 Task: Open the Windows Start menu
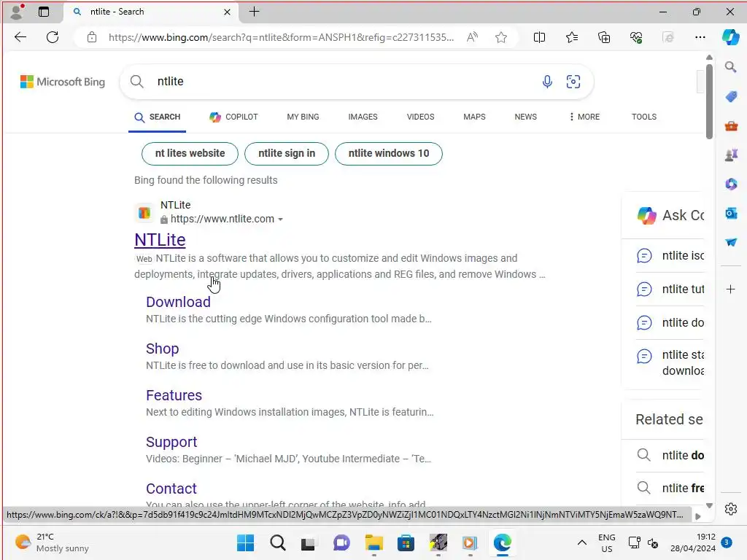click(246, 542)
